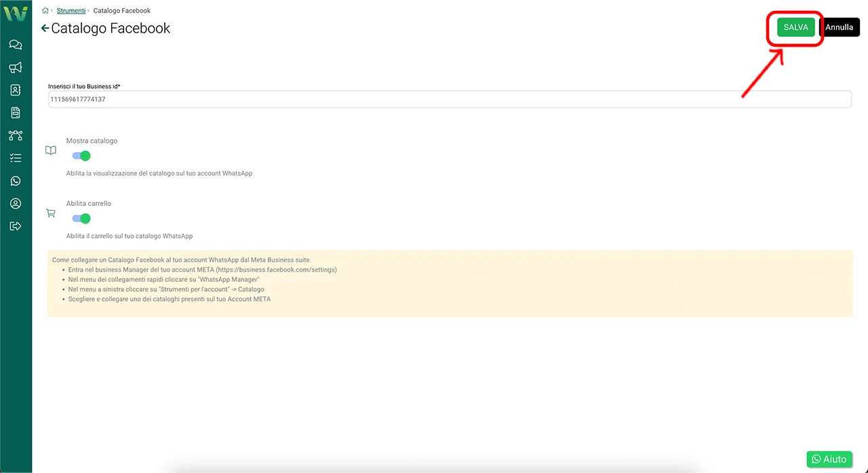Open the chat conversations sidebar icon
868x473 pixels.
click(x=16, y=45)
